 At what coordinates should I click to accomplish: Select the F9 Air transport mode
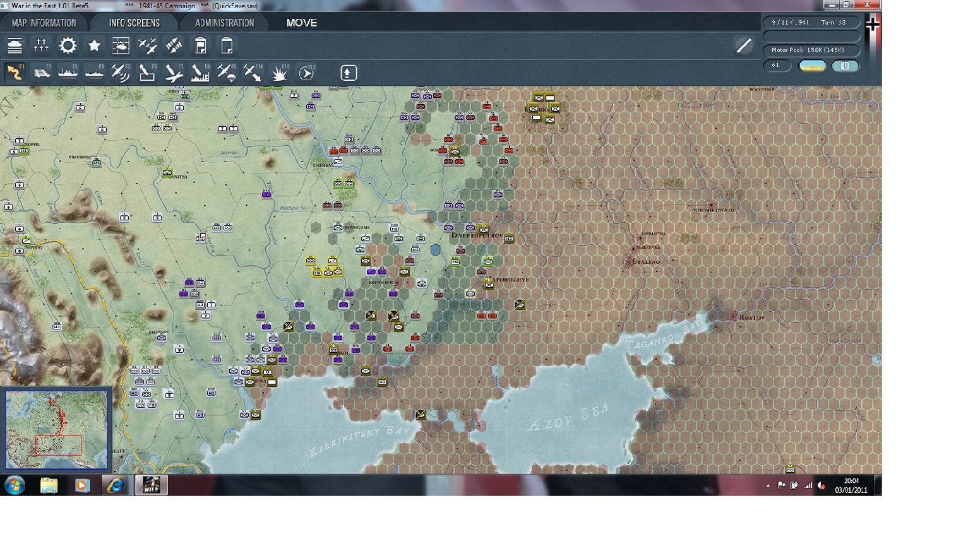point(227,73)
